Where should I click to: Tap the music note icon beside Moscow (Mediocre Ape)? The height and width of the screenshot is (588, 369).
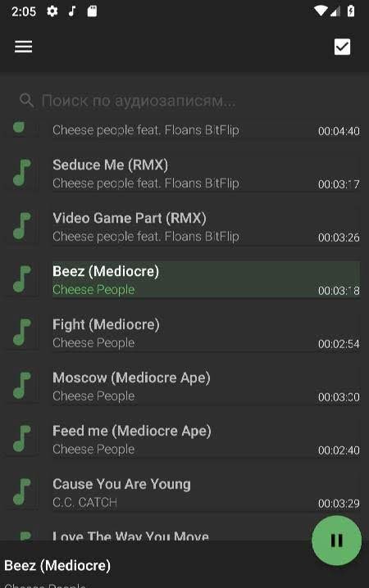tap(22, 387)
